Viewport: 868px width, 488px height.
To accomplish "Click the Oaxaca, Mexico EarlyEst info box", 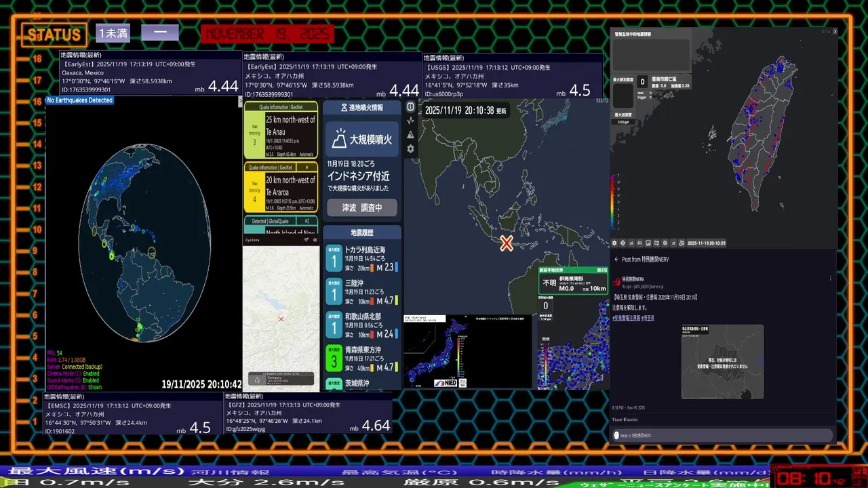I will [151, 73].
